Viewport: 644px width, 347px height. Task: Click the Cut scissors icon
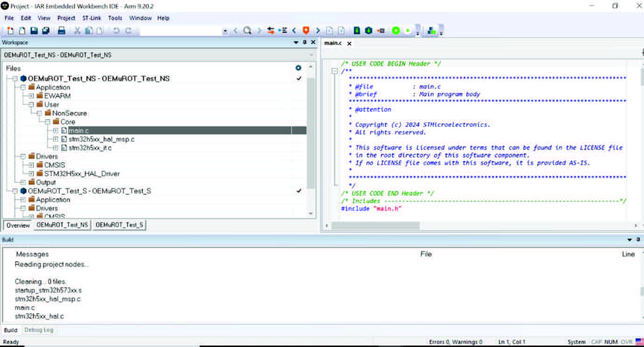point(77,31)
